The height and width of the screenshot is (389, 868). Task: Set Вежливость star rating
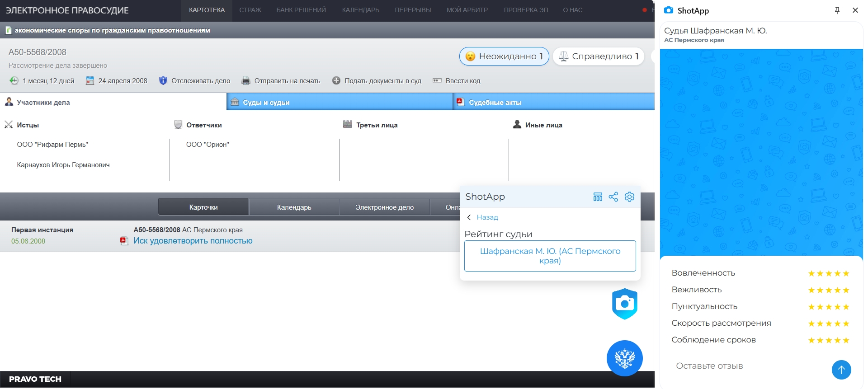click(x=828, y=290)
